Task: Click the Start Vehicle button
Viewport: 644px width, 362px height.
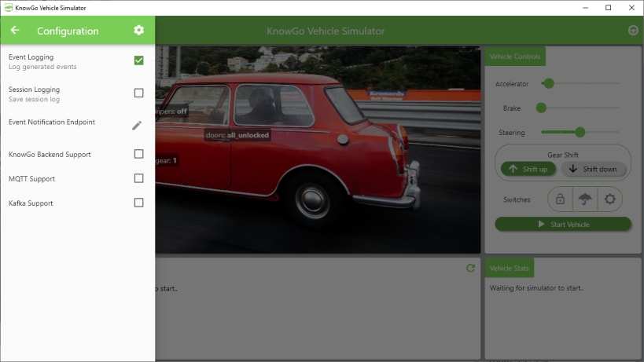Action: pos(563,225)
